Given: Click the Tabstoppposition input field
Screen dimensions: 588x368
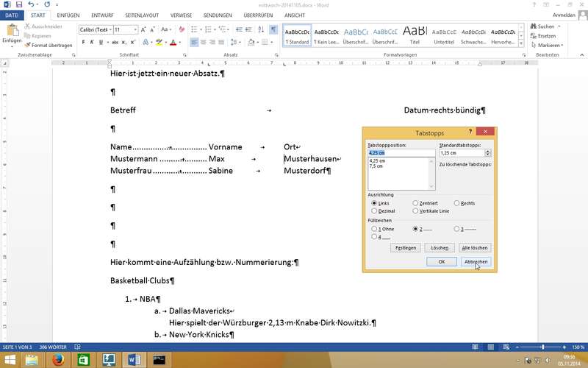Looking at the screenshot, I should (x=401, y=152).
